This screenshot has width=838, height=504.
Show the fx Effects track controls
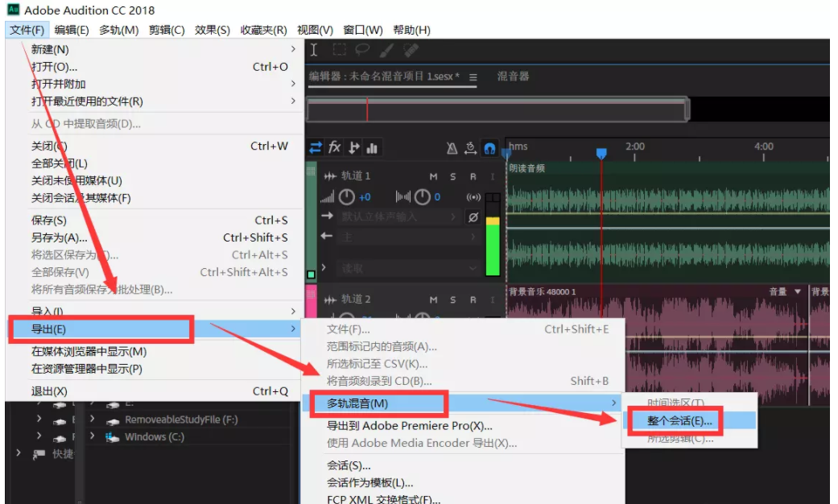tap(335, 147)
